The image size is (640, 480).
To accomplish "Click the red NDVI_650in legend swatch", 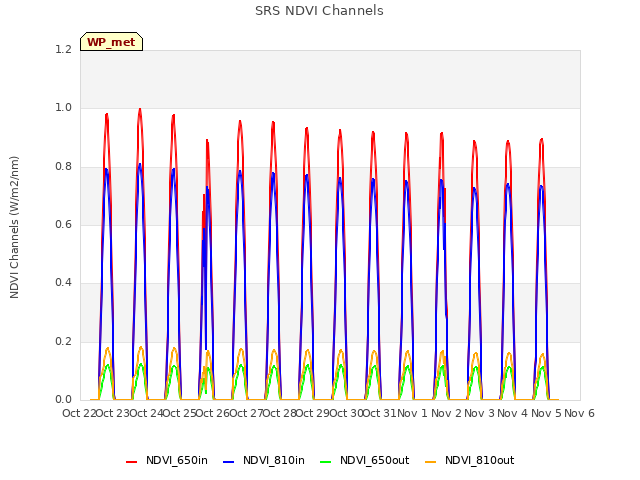I will 131,462.
